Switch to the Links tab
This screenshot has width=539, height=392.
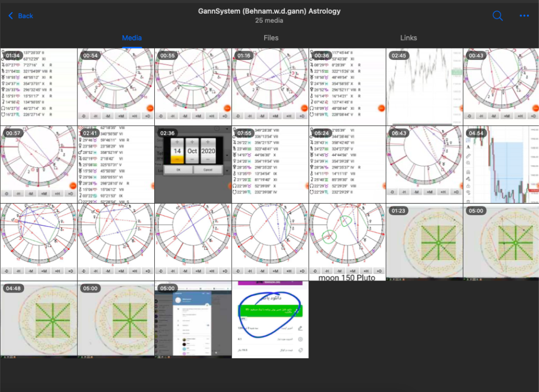pos(408,38)
